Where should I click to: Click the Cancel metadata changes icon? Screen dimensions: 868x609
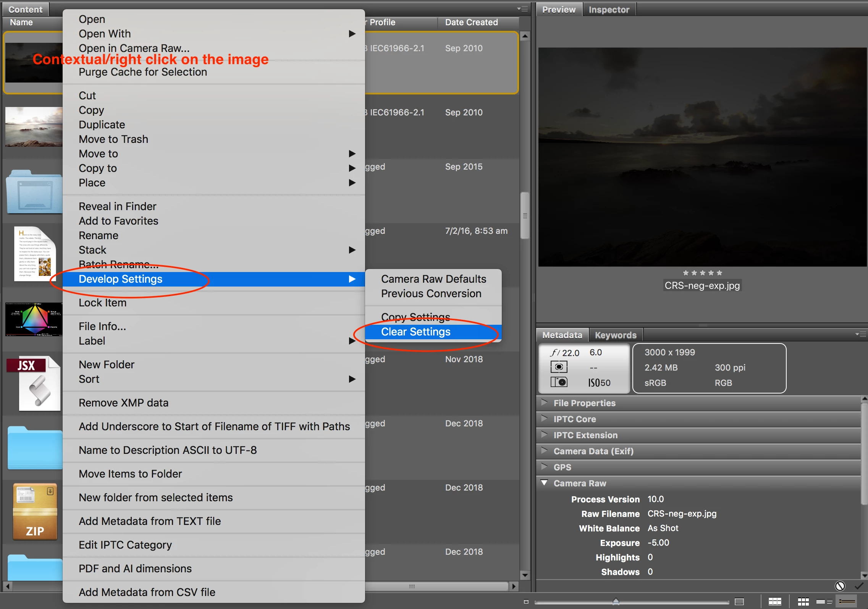click(x=840, y=586)
